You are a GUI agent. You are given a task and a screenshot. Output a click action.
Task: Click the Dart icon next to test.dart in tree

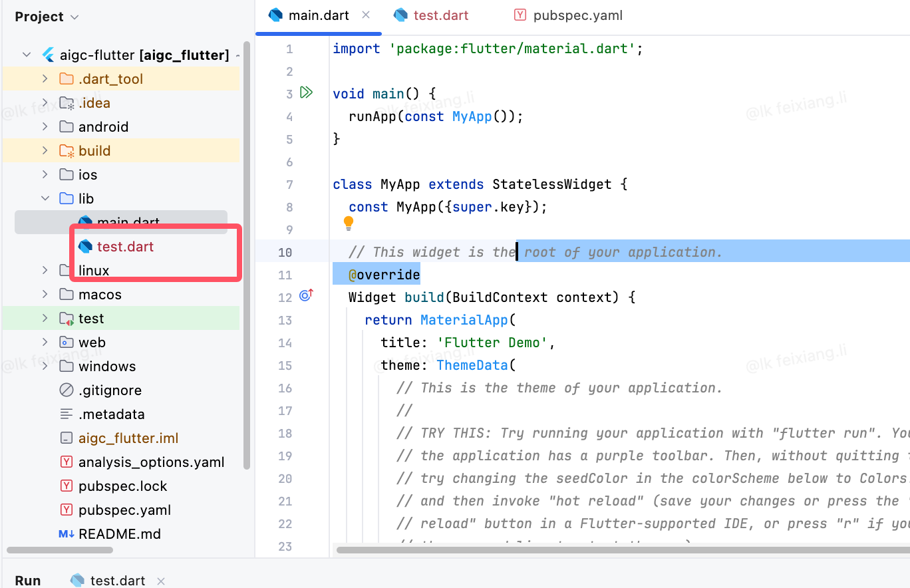click(85, 246)
